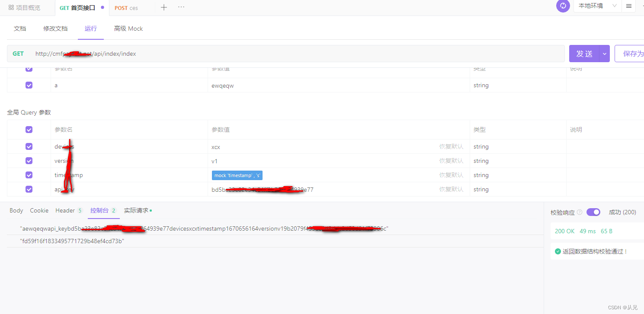Viewport: 644px width, 314px height.
Task: Open the Cookie response tab
Action: [x=39, y=210]
